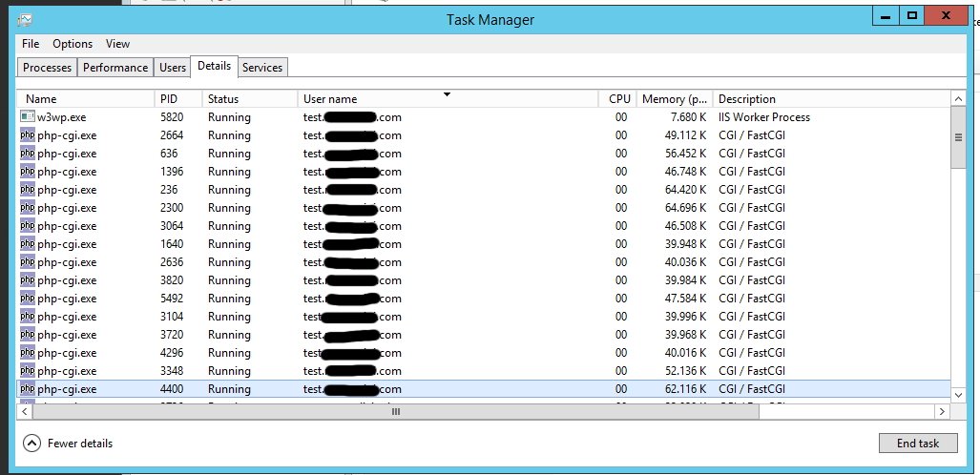
Task: Click memory value 39.948 K
Action: [x=686, y=244]
